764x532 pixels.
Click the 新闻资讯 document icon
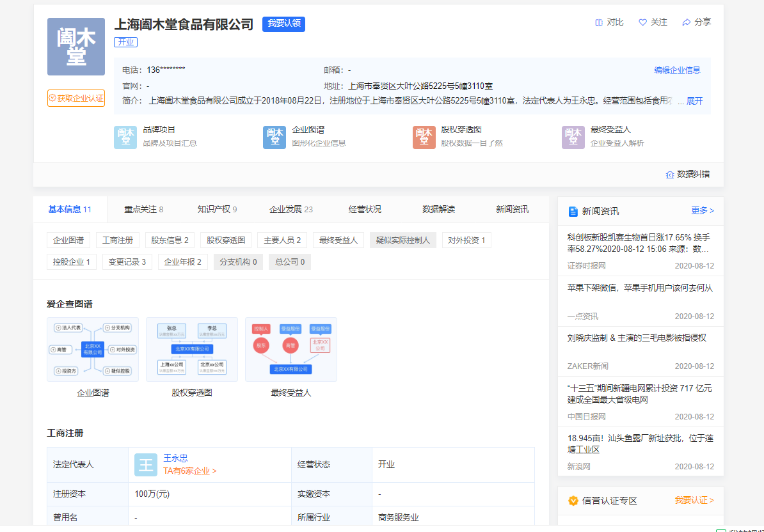tap(573, 211)
